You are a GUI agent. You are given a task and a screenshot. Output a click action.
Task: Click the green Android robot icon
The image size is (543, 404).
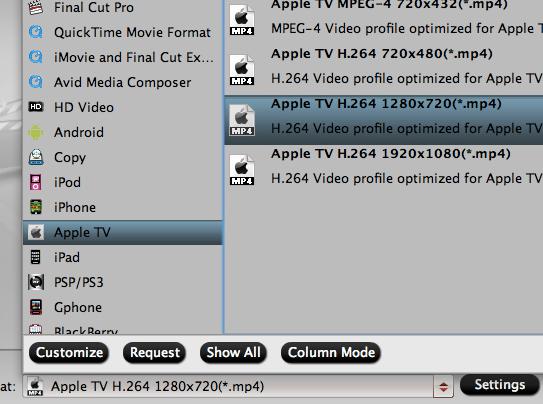(36, 132)
